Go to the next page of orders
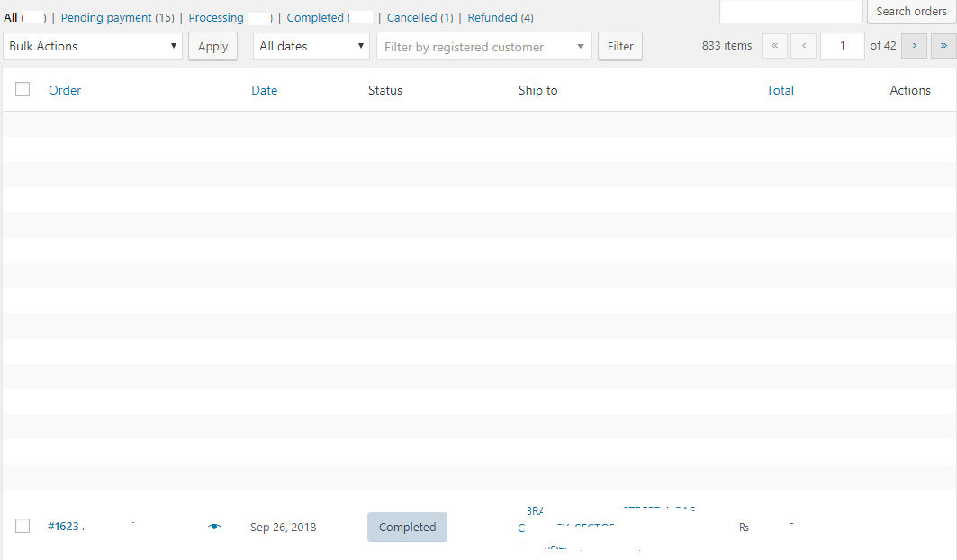This screenshot has width=957, height=560. tap(915, 46)
